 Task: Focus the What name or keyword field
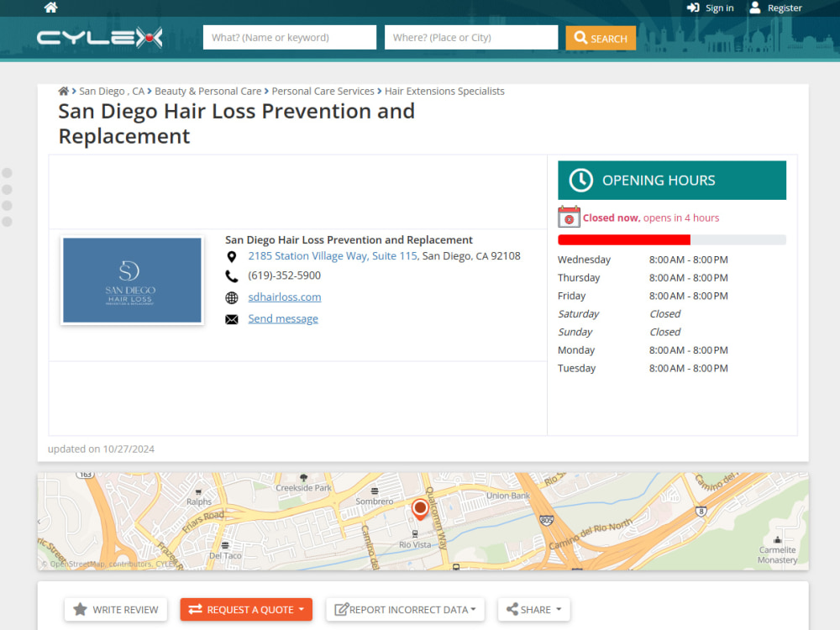[x=289, y=38]
